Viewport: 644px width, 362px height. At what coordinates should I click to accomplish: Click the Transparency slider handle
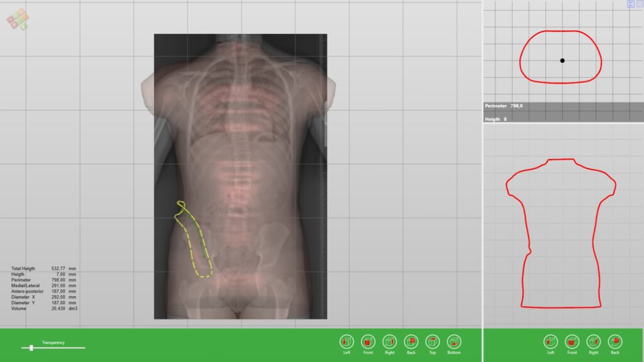pyautogui.click(x=31, y=348)
